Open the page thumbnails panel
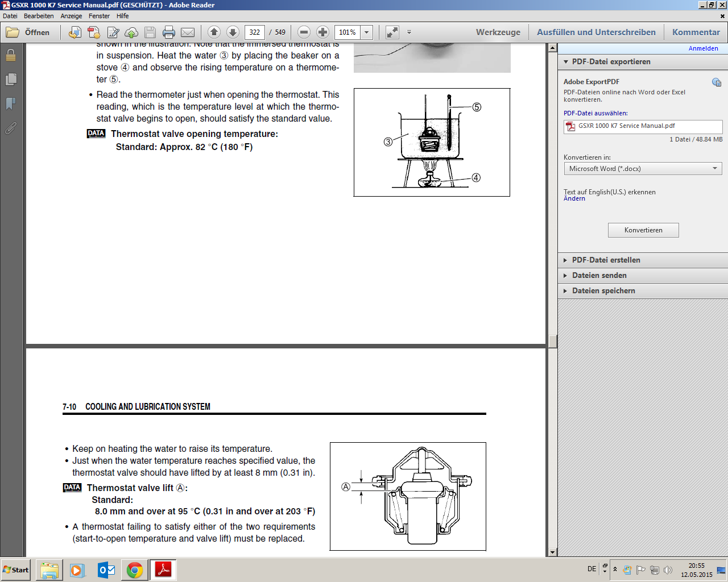The height and width of the screenshot is (582, 728). 11,79
